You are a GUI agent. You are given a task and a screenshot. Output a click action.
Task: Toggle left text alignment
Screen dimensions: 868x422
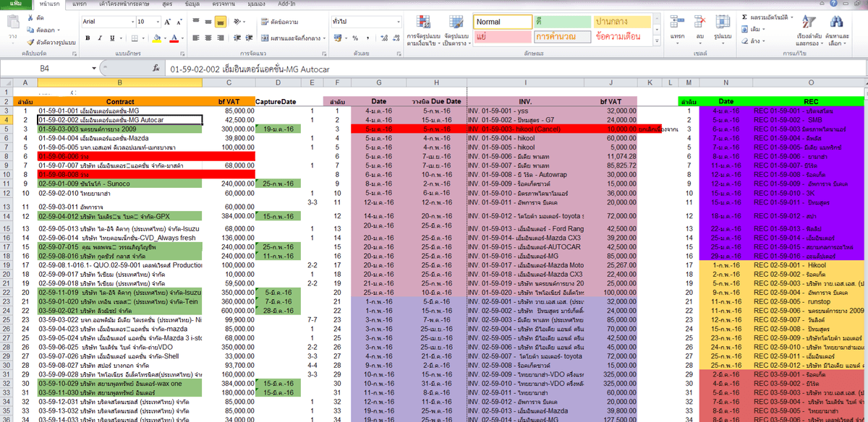point(195,38)
